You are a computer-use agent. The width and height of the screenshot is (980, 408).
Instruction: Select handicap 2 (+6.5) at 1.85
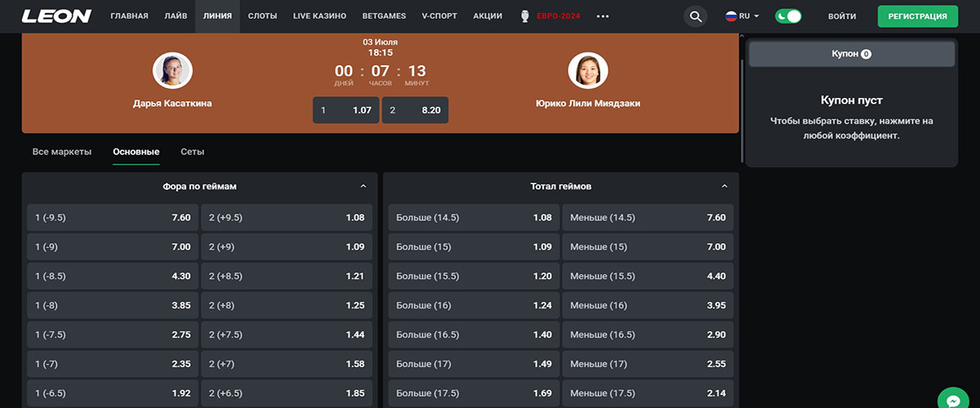pos(287,393)
